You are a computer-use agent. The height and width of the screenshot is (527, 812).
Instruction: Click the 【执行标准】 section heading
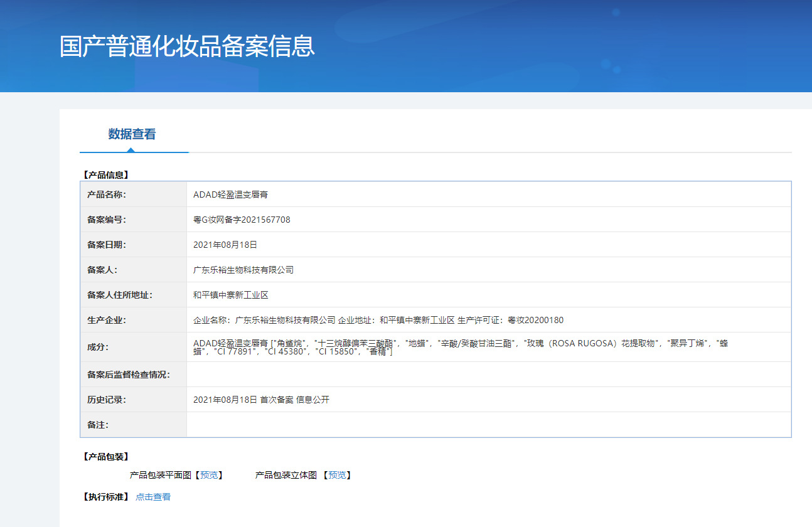105,497
